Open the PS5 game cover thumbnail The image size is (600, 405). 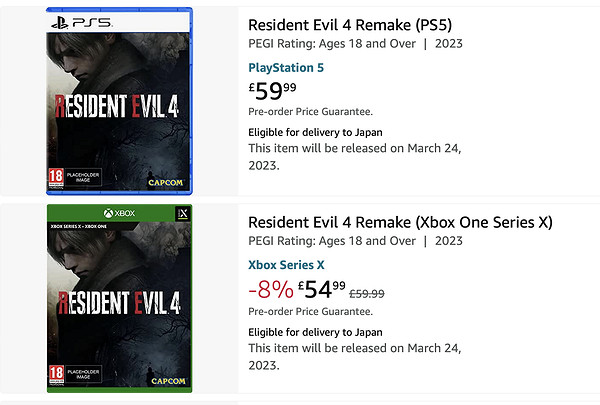[x=119, y=100]
